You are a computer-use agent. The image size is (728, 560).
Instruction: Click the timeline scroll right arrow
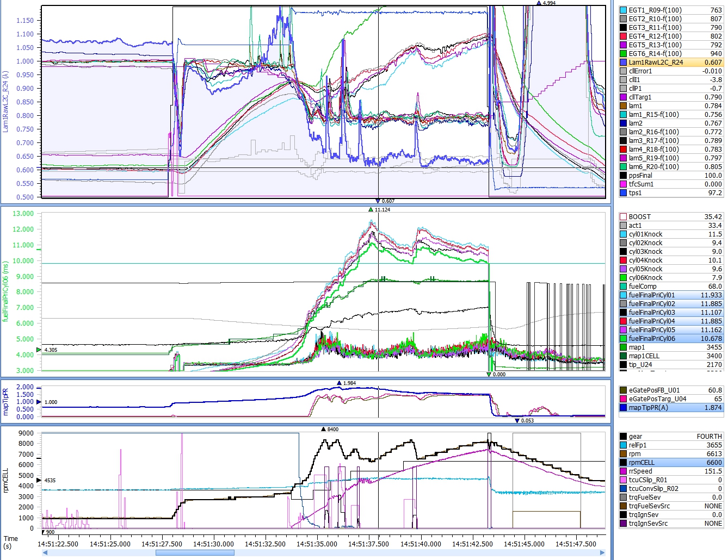click(x=602, y=553)
